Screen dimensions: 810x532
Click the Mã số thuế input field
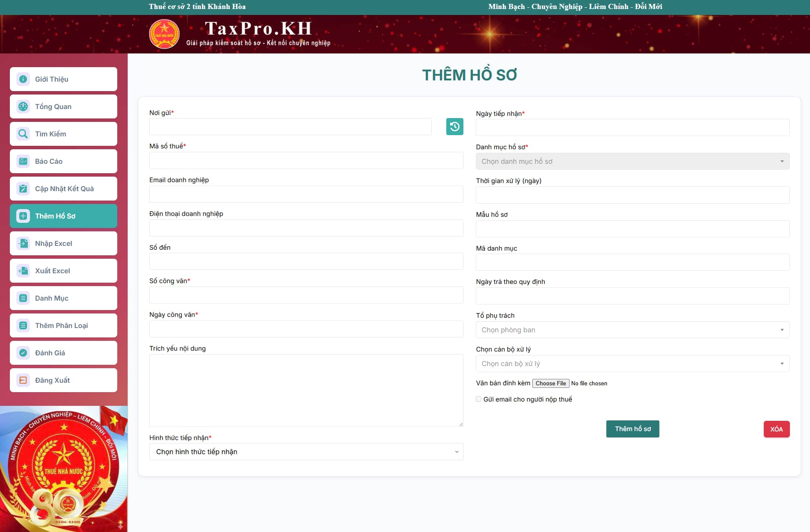click(306, 160)
